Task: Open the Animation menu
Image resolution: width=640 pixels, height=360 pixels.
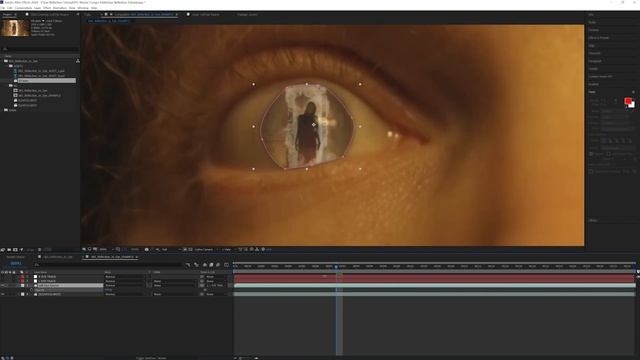Action: tap(60, 8)
